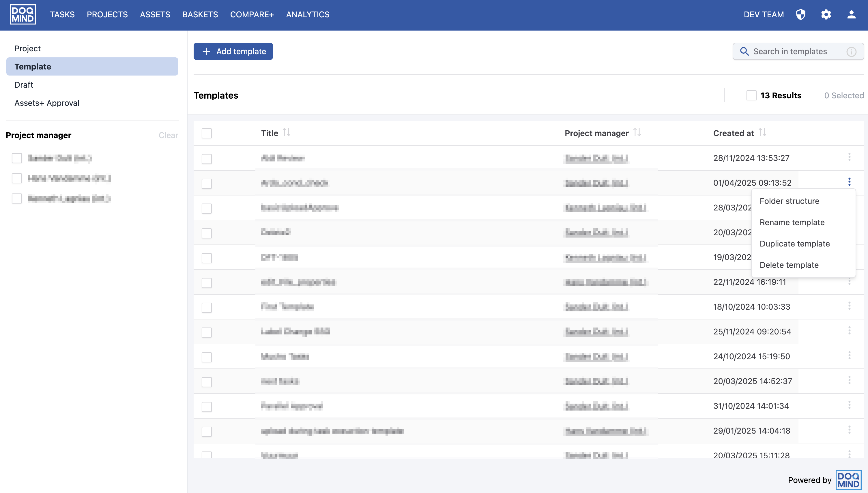Click the user profile icon
868x493 pixels.
click(851, 15)
